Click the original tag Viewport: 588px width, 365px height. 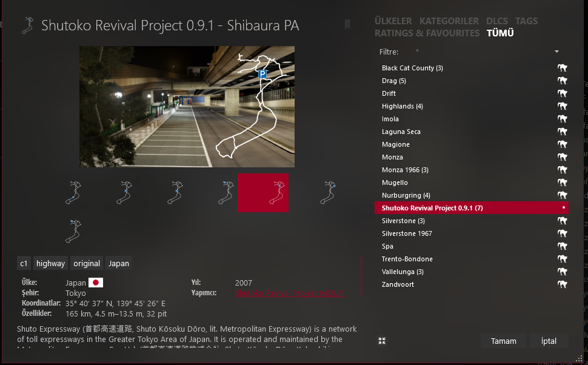tap(87, 263)
